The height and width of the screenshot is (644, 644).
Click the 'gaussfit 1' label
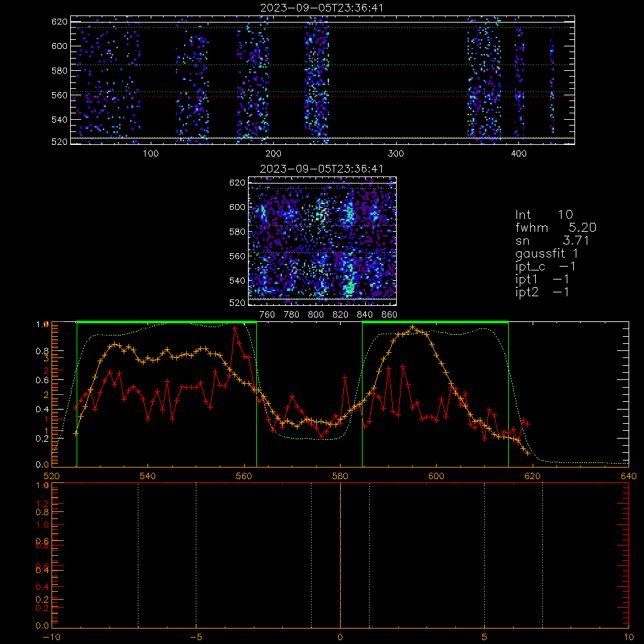547,253
